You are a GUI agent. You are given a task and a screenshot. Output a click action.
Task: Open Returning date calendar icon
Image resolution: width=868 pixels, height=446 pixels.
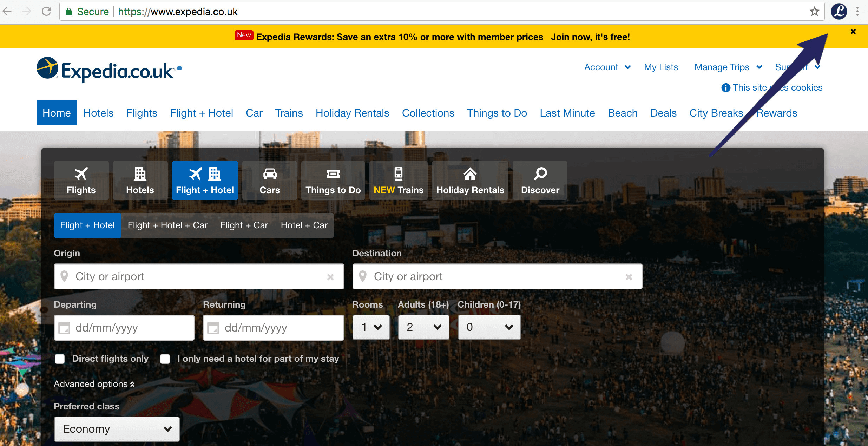coord(213,328)
